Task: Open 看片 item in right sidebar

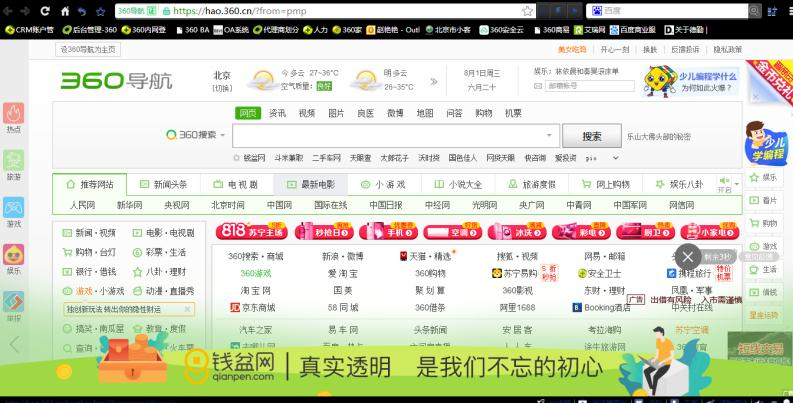Action: 764,200
